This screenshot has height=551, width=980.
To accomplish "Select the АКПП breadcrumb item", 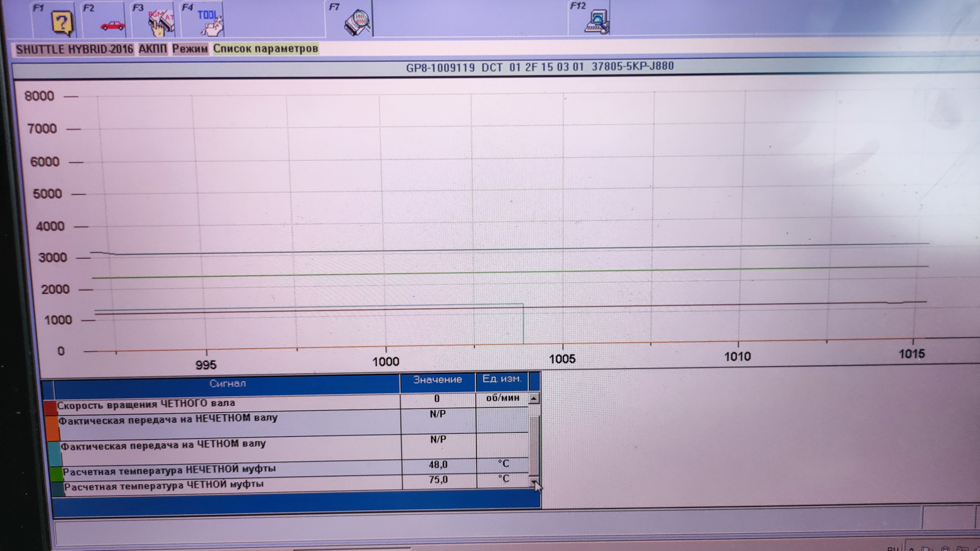I will point(153,49).
